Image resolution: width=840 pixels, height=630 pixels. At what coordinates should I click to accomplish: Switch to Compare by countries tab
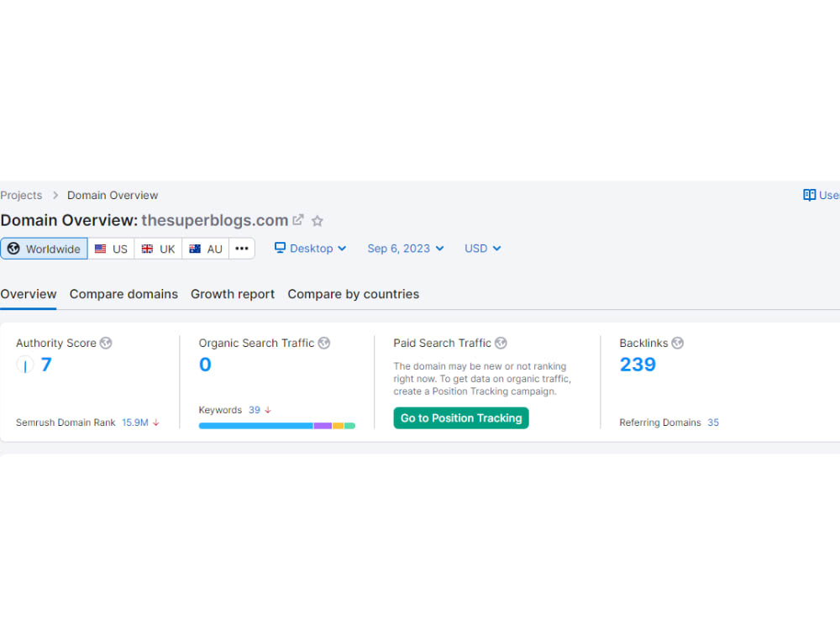click(x=354, y=294)
